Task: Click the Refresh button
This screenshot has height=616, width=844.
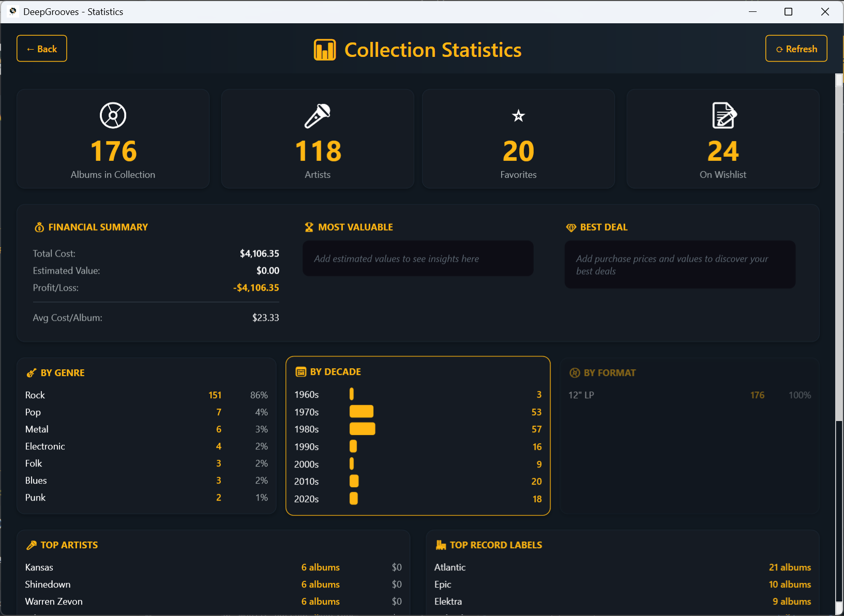Action: tap(796, 48)
